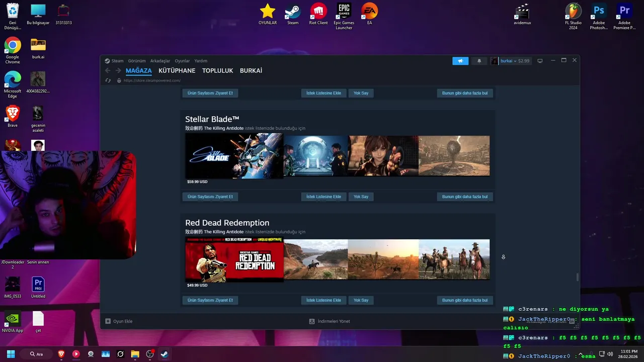Go forward with Steam's forward arrow

coord(118,71)
